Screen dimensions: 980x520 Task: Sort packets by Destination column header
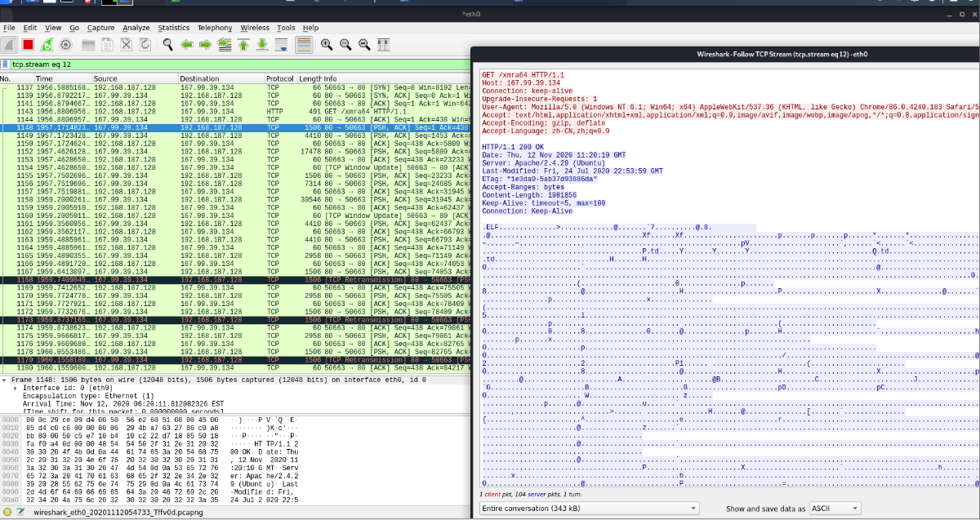220,78
